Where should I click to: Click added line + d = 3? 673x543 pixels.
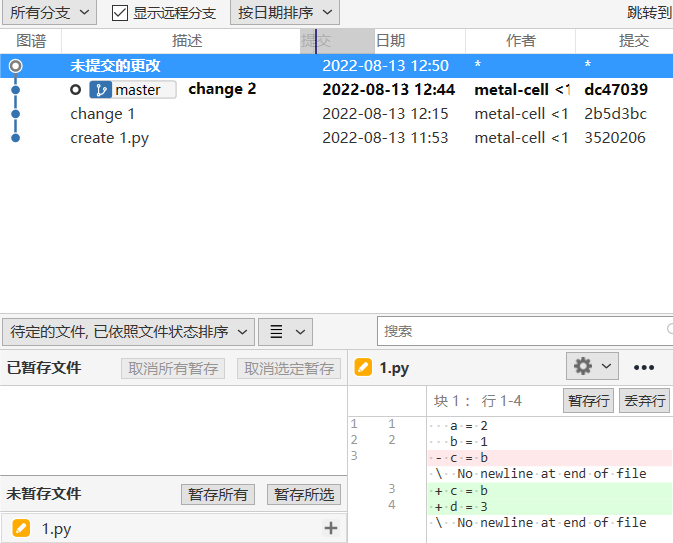click(550, 507)
